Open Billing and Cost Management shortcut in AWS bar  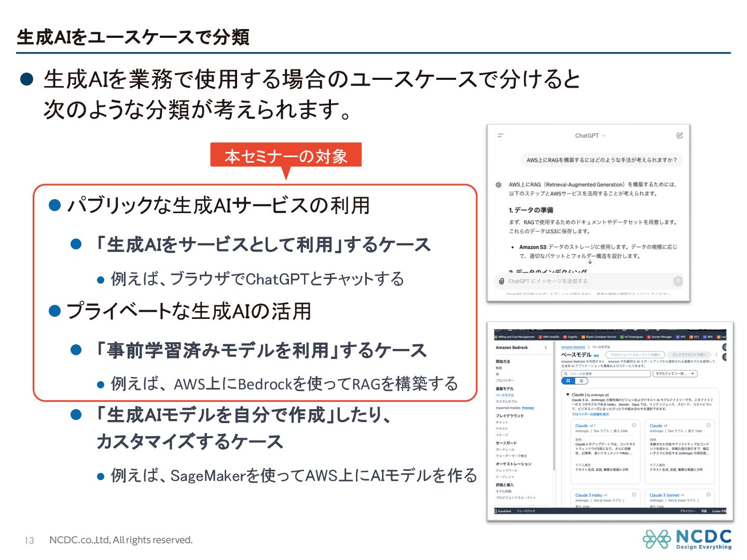point(514,337)
